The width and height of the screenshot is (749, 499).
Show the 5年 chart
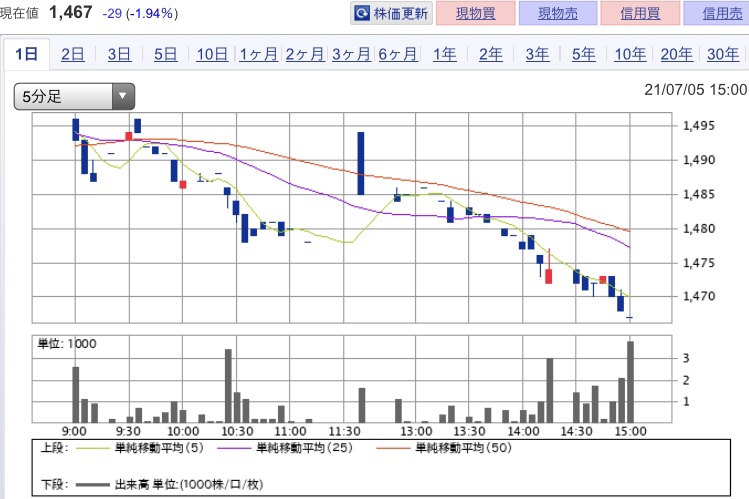[583, 54]
